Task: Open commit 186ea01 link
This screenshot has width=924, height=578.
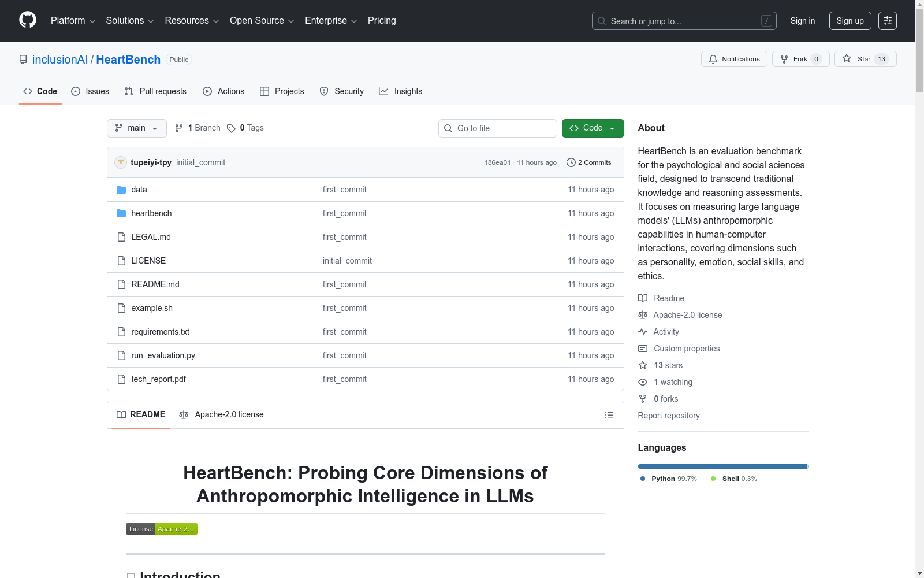Action: [497, 162]
